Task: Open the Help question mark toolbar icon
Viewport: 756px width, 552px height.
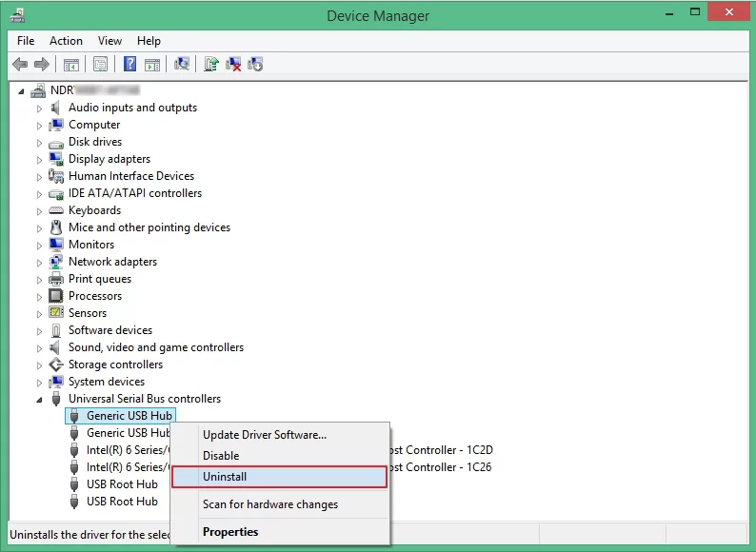Action: 129,64
